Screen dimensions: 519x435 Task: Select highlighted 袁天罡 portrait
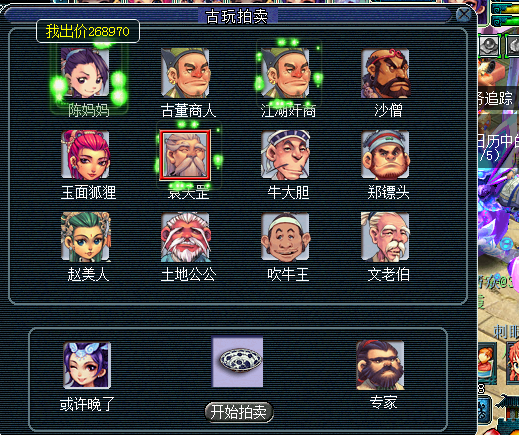click(185, 155)
